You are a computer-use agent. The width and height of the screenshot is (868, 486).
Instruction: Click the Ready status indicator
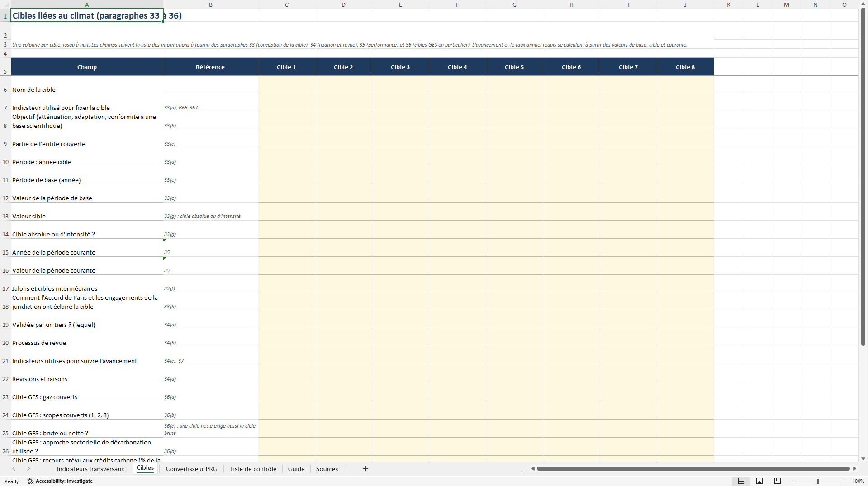pos(12,481)
